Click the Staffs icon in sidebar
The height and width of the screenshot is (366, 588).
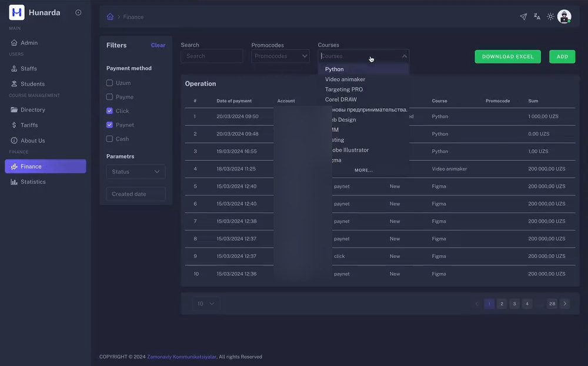coord(14,69)
